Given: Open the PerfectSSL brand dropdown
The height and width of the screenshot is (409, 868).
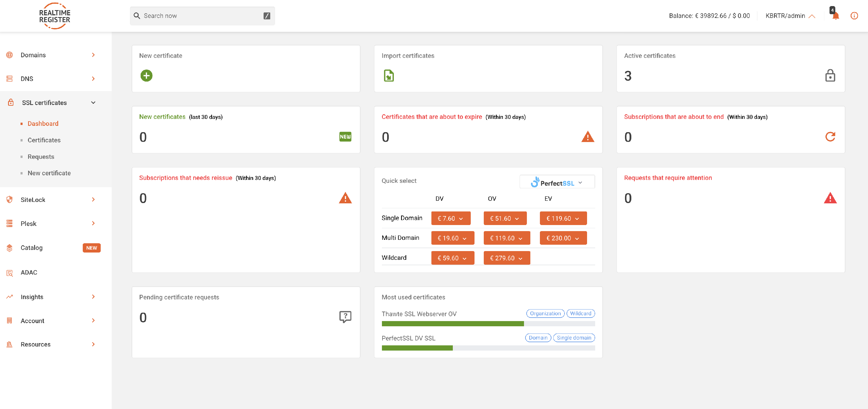Looking at the screenshot, I should [557, 182].
